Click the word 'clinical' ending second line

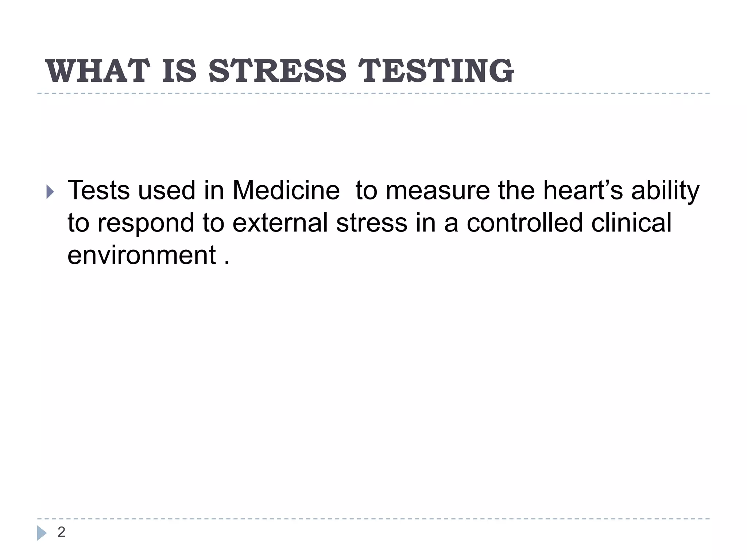[x=631, y=222]
